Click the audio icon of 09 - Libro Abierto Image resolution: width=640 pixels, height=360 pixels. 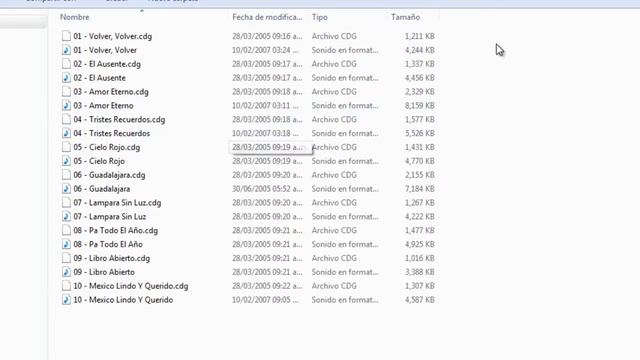click(66, 272)
